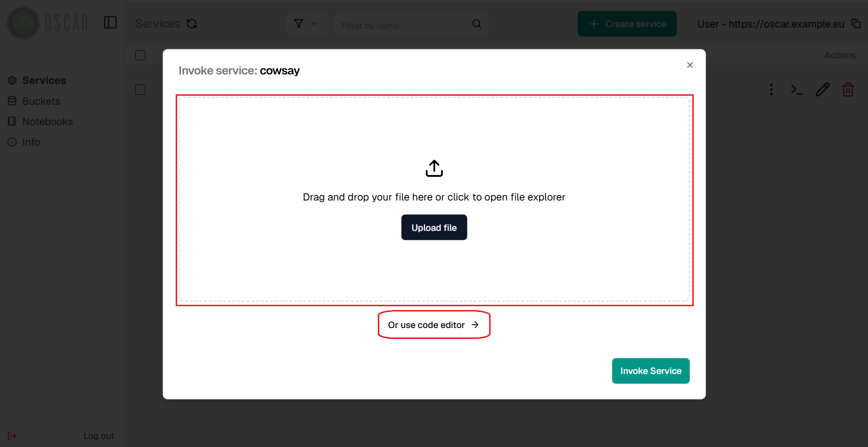868x447 pixels.
Task: Click the OSCAR logo
Action: click(x=47, y=22)
